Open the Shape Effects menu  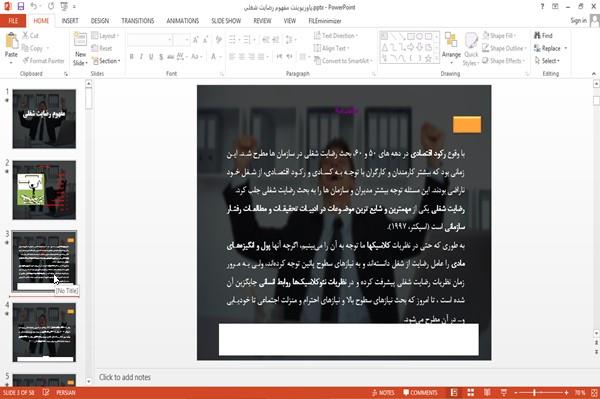point(503,61)
